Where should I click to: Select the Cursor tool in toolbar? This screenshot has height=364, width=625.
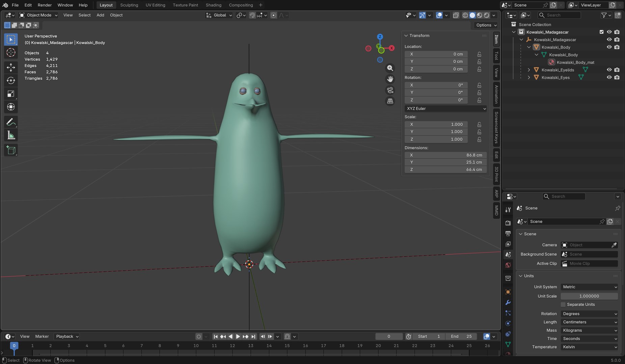click(x=11, y=53)
